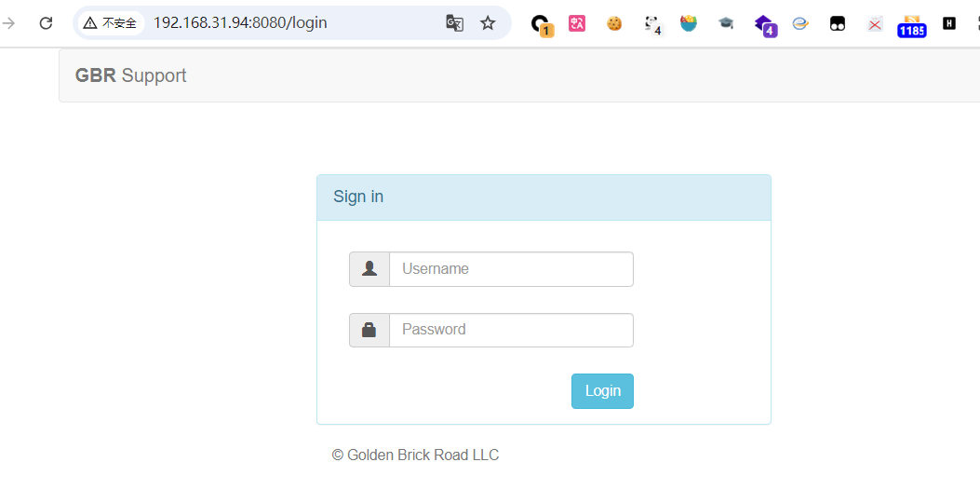Click the colorful bowl extension icon
Image resolution: width=980 pixels, height=503 pixels.
click(688, 24)
